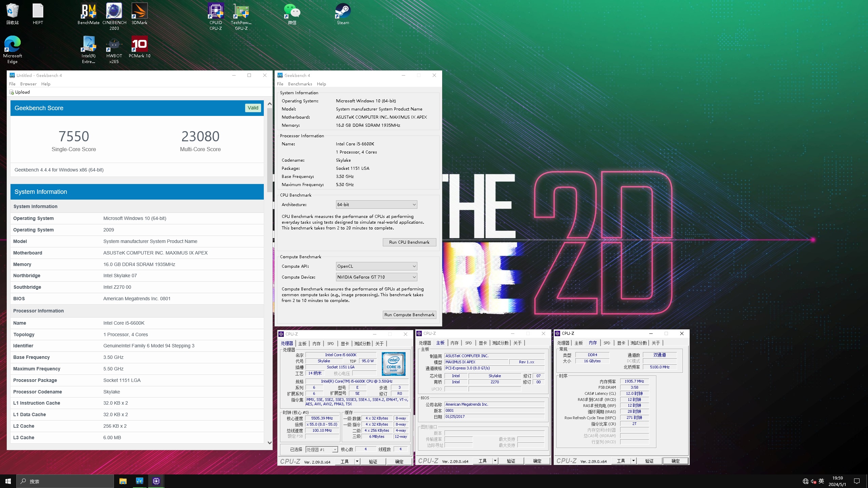Click the 英 input language indicator
868x488 pixels.
pyautogui.click(x=821, y=481)
